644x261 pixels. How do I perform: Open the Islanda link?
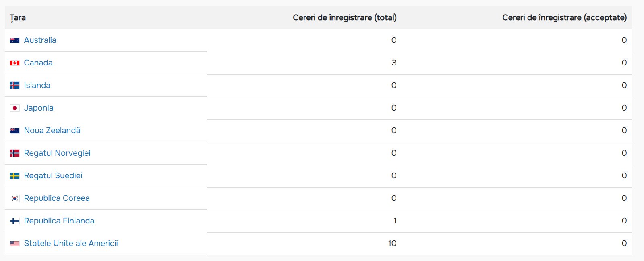[x=37, y=85]
